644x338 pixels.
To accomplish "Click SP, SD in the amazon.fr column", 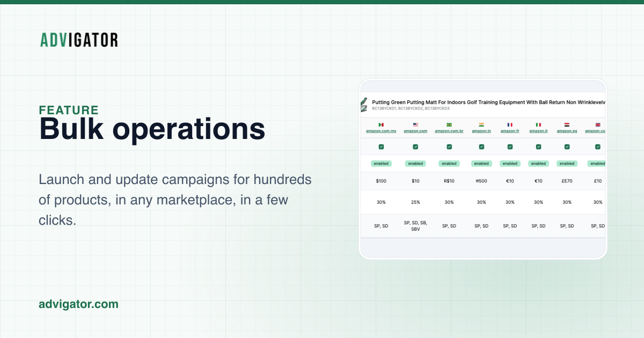I will click(510, 226).
